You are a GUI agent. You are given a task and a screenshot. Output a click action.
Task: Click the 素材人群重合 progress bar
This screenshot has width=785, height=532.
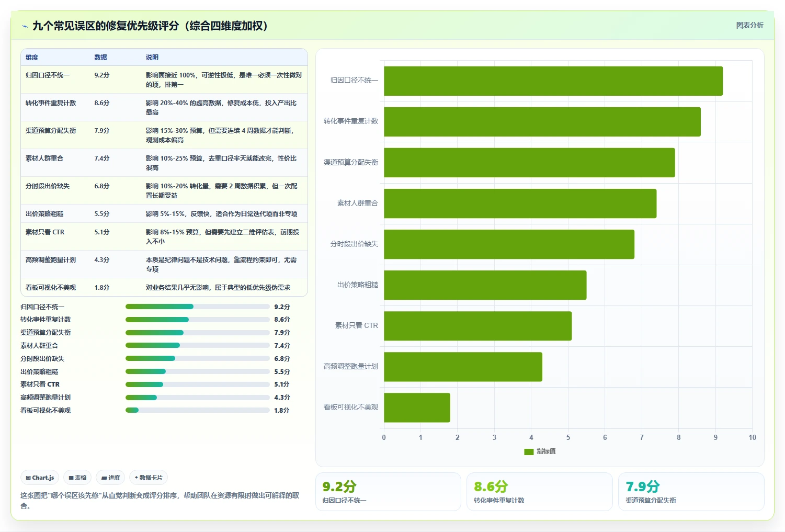(x=198, y=345)
